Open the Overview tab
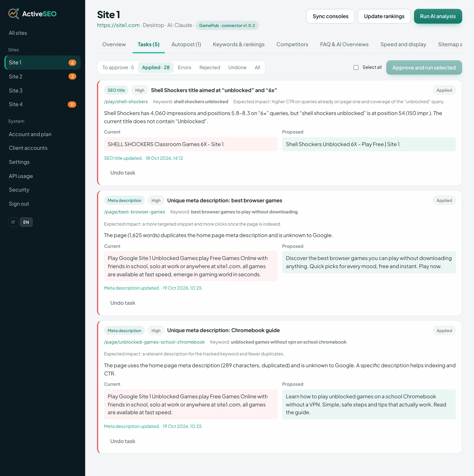 click(114, 44)
